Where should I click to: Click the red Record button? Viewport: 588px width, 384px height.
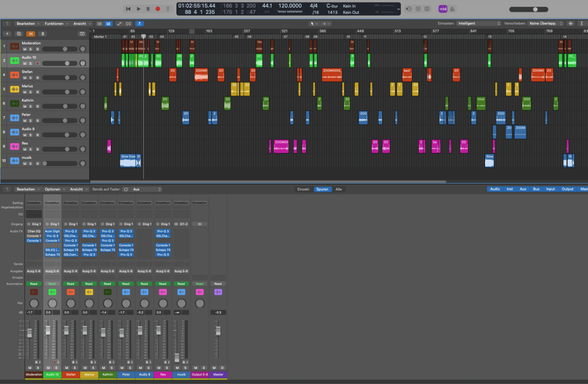coord(158,9)
